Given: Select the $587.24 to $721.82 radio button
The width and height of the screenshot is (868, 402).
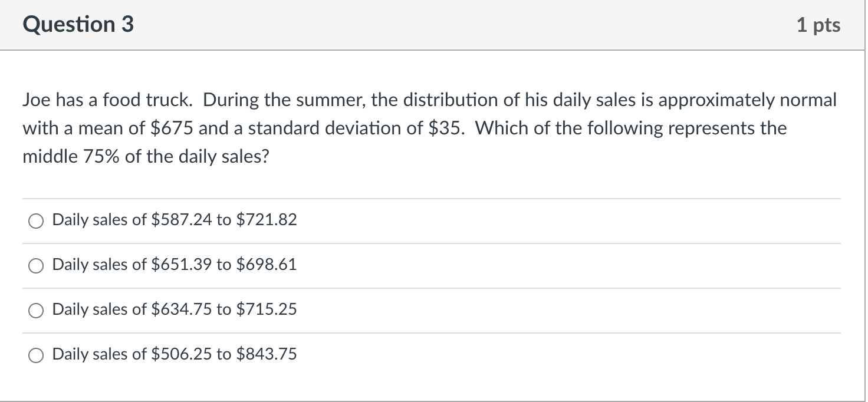Looking at the screenshot, I should coord(37,221).
